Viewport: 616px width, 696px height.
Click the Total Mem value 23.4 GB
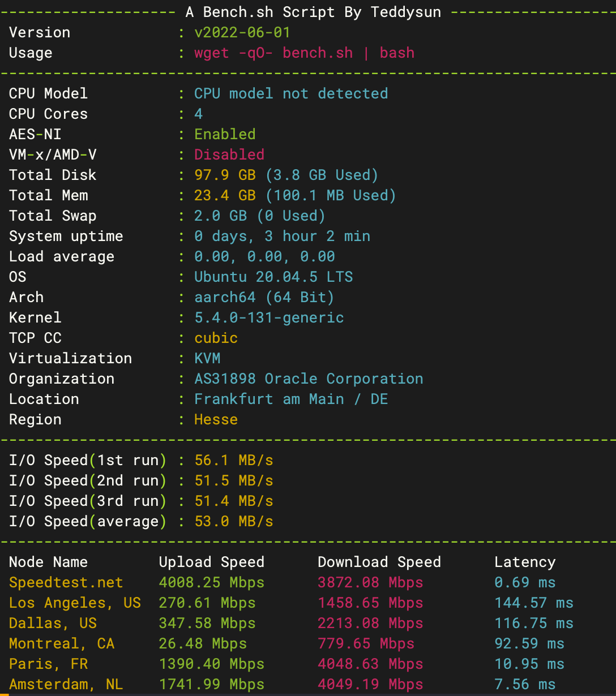pos(225,195)
